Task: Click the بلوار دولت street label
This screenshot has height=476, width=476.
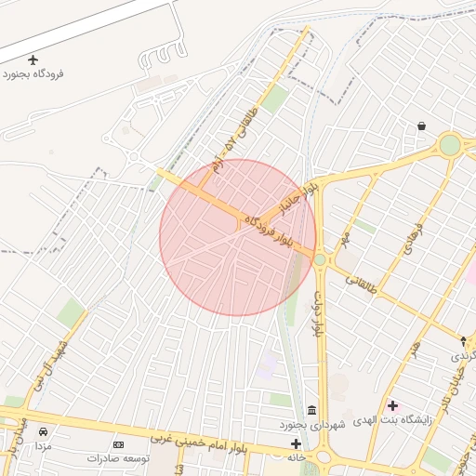Action: tap(319, 313)
